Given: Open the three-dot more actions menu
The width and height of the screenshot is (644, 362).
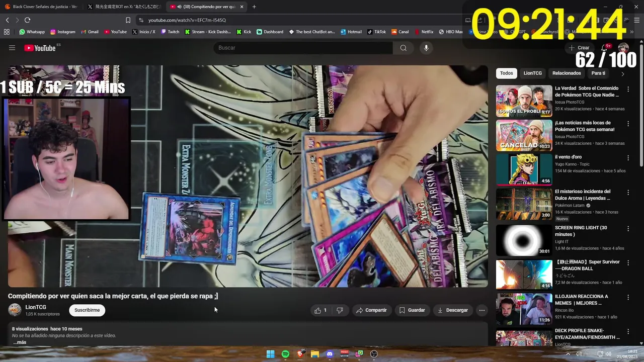Looking at the screenshot, I should [x=481, y=310].
